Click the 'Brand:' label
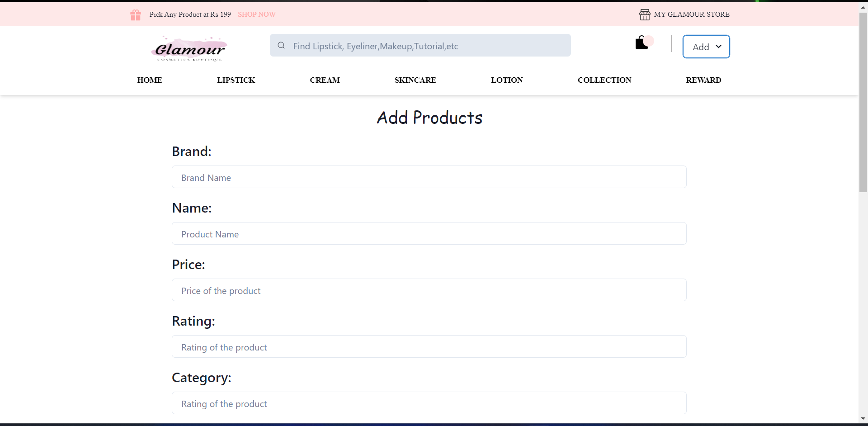Viewport: 868px width, 426px height. click(192, 151)
